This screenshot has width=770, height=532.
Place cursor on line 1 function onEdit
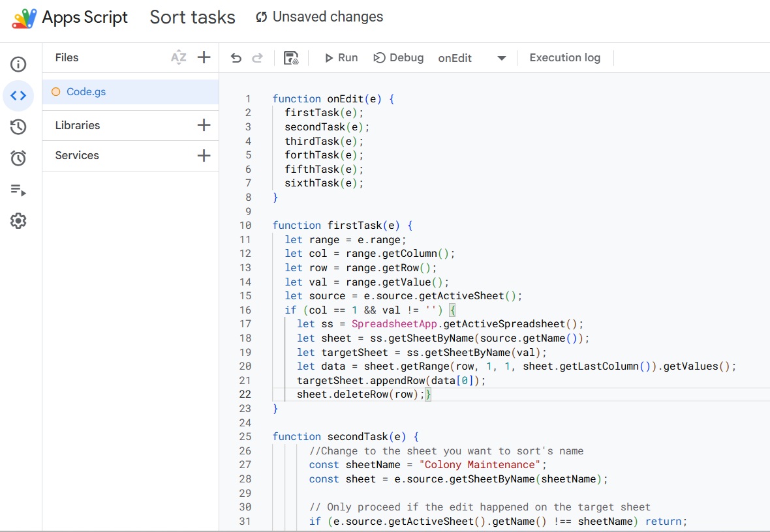(333, 98)
